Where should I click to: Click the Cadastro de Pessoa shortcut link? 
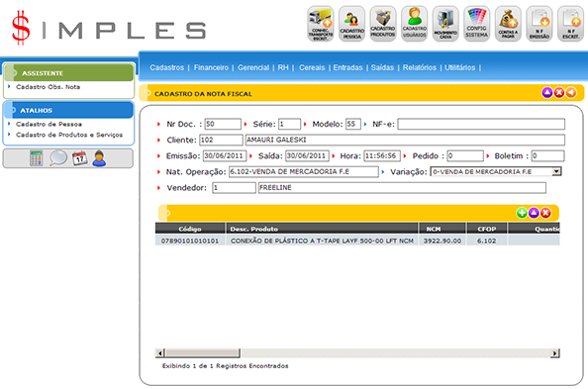click(x=49, y=124)
